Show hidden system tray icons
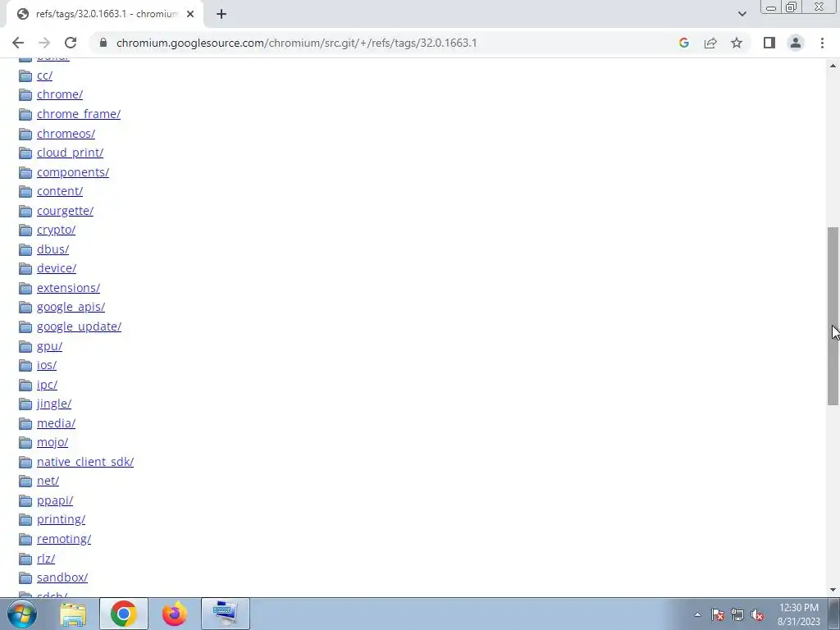Screen dimensions: 840x630 [x=697, y=614]
